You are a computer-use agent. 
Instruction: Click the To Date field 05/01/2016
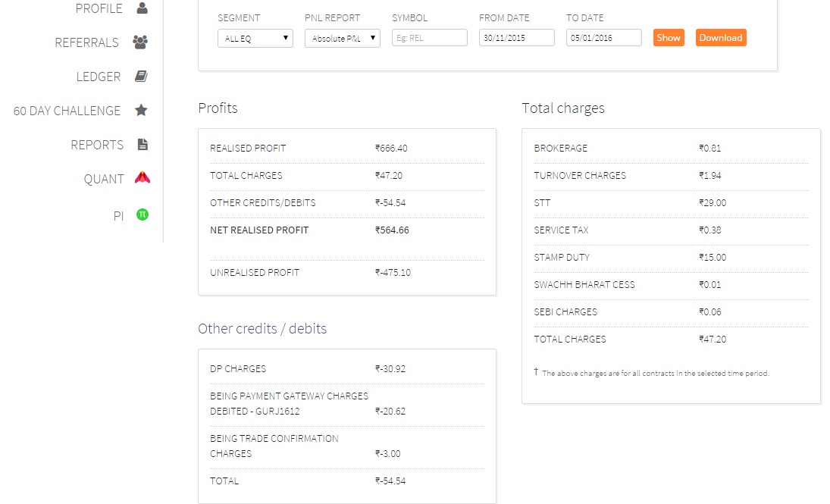click(x=604, y=38)
